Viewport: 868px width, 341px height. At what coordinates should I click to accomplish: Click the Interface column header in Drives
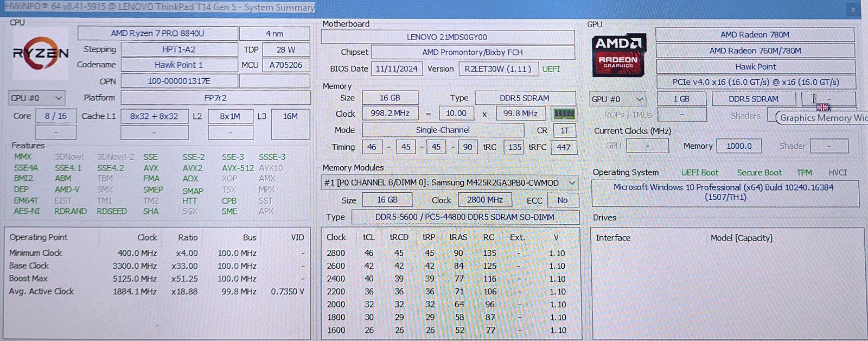(613, 238)
